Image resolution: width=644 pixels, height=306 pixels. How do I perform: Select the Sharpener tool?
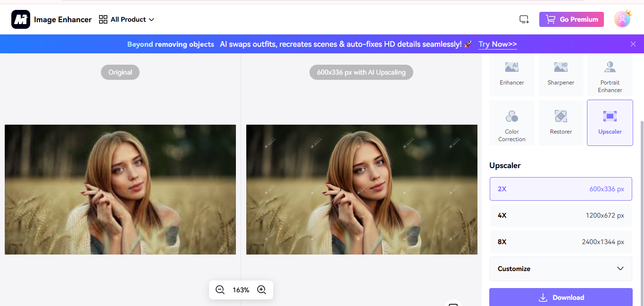point(560,76)
